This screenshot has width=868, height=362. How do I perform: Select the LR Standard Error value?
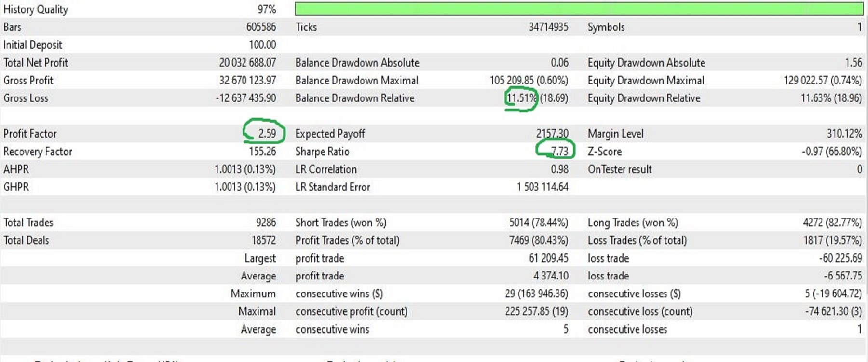[x=542, y=187]
